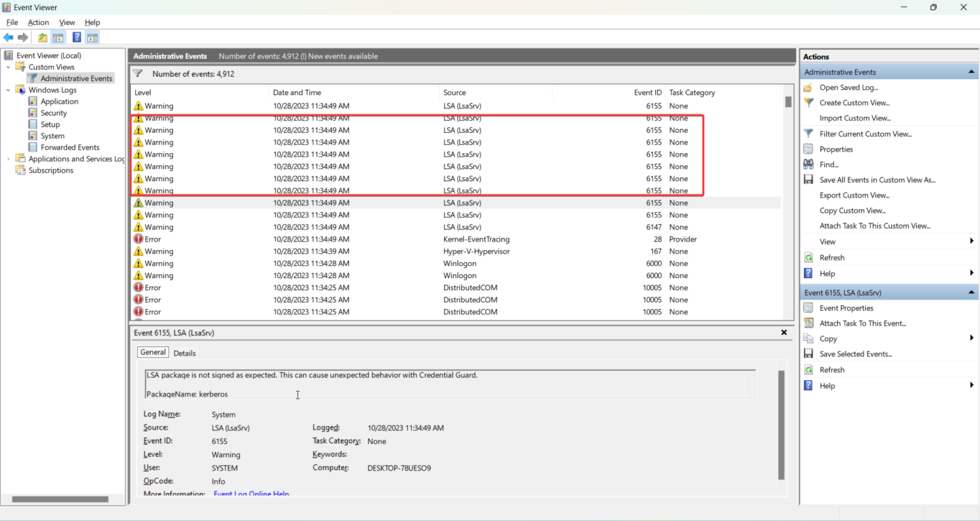This screenshot has height=521, width=980.
Task: Click the Create Custom View filter icon
Action: tap(808, 103)
